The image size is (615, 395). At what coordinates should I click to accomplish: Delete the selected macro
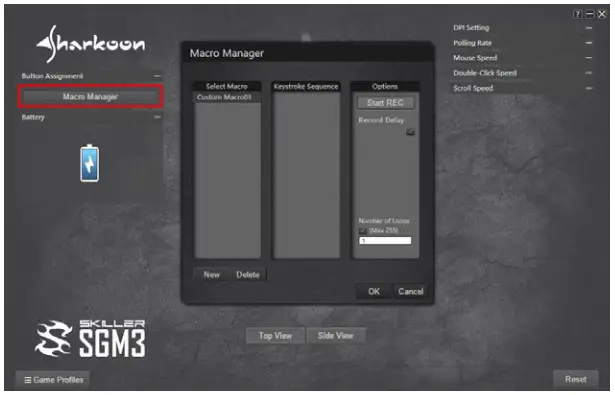click(x=248, y=275)
